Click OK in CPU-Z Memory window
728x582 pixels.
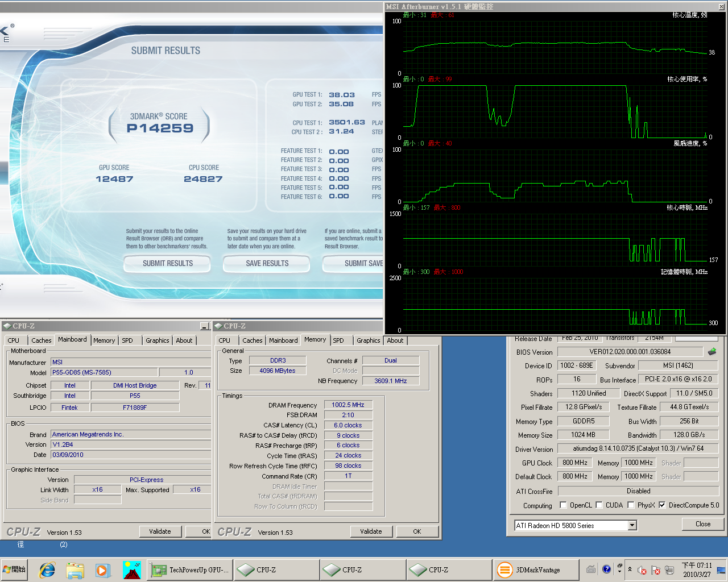417,531
